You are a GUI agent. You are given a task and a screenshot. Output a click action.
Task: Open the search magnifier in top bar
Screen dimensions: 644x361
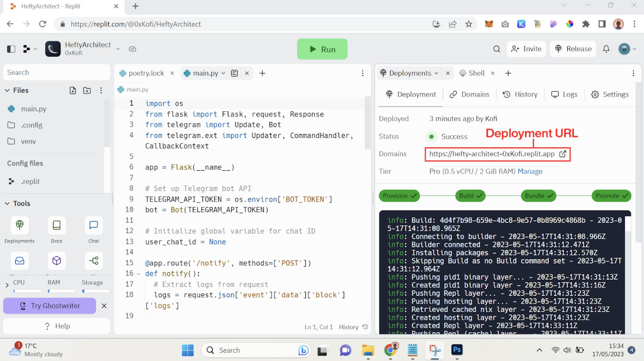(496, 49)
